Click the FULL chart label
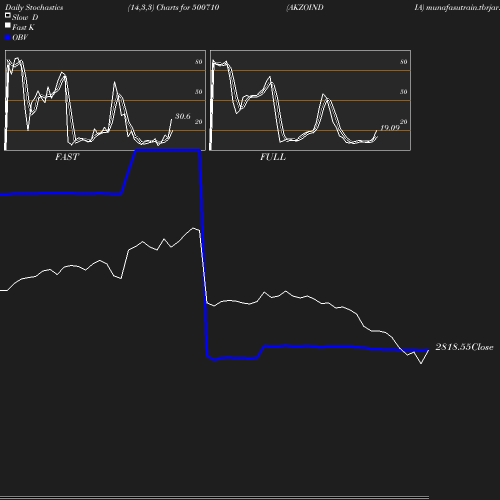Viewport: 500px width, 500px height. tap(273, 157)
